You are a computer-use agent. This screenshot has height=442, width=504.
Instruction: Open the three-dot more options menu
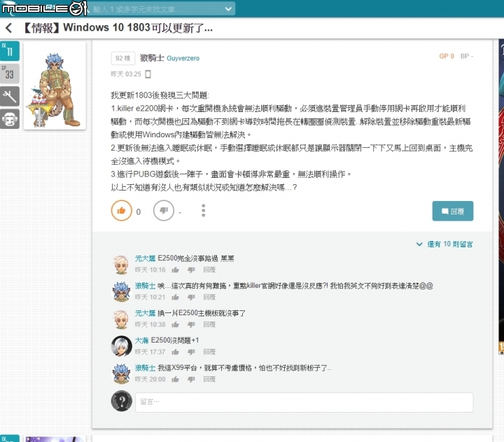point(203,211)
